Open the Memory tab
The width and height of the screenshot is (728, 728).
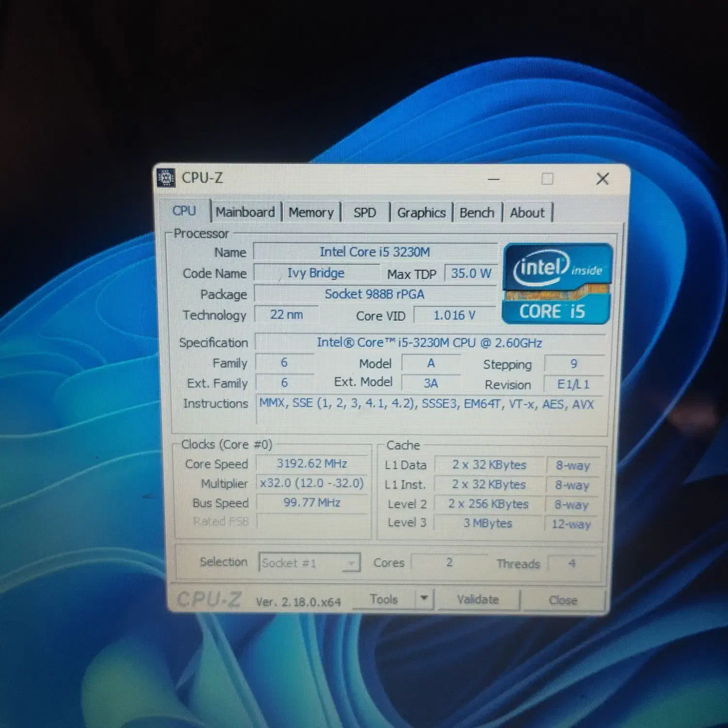(x=311, y=213)
